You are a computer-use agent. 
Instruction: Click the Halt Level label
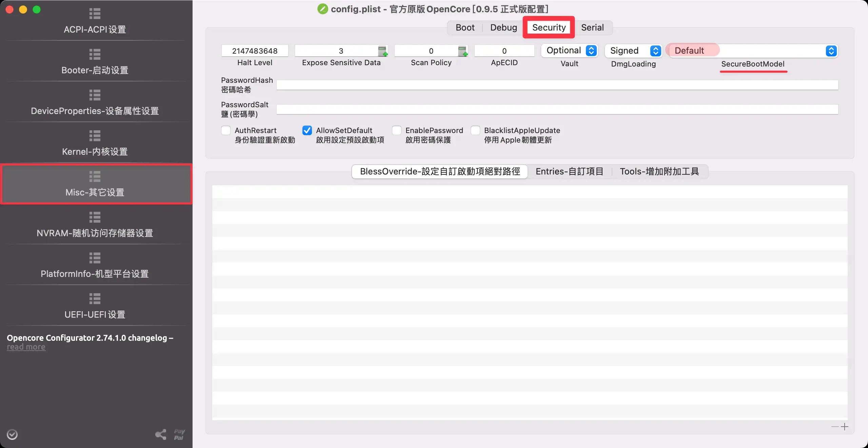click(x=255, y=62)
